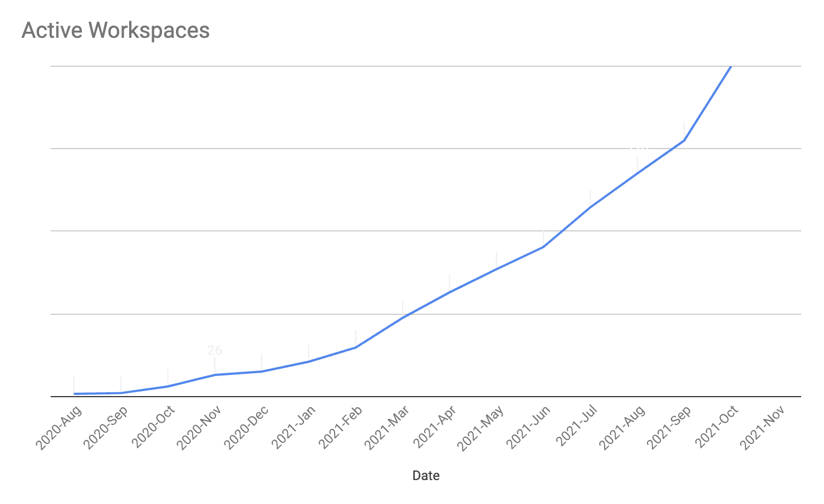Select the 2021-Oct x-axis label
824x504 pixels.
click(716, 427)
